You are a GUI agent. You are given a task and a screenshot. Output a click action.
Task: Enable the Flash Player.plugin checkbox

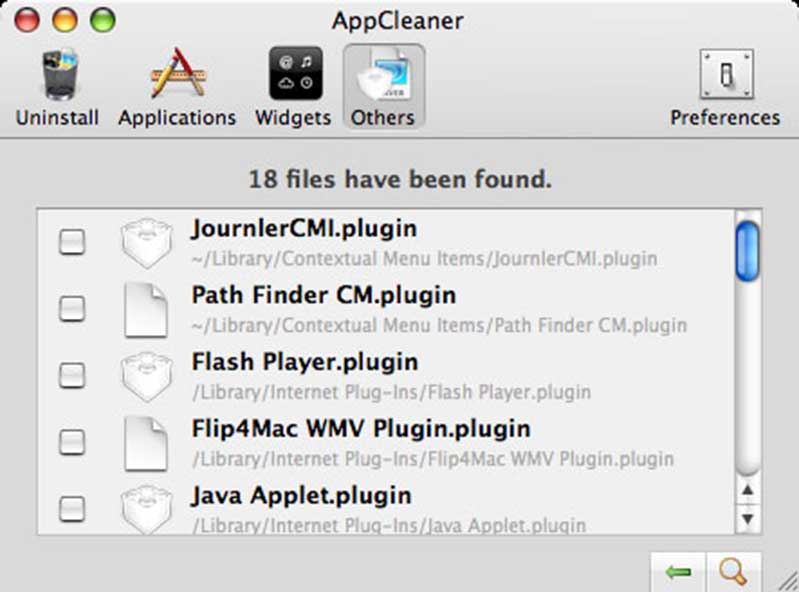(72, 376)
